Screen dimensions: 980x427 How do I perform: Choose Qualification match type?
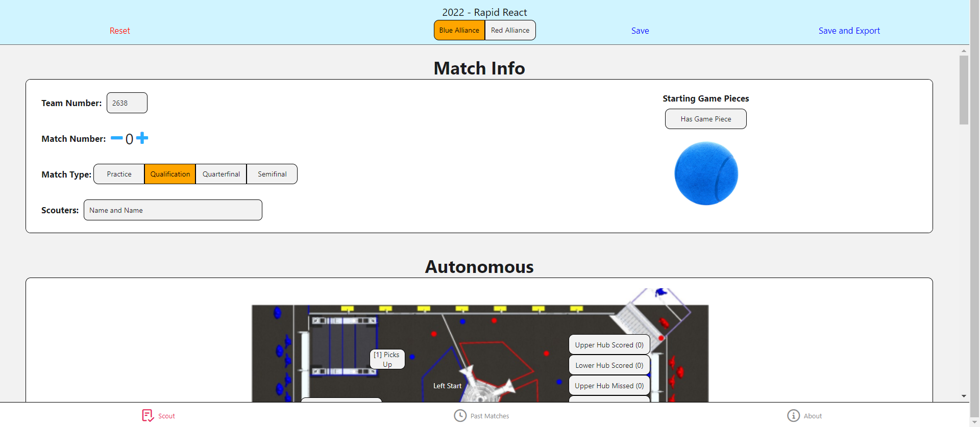tap(170, 174)
